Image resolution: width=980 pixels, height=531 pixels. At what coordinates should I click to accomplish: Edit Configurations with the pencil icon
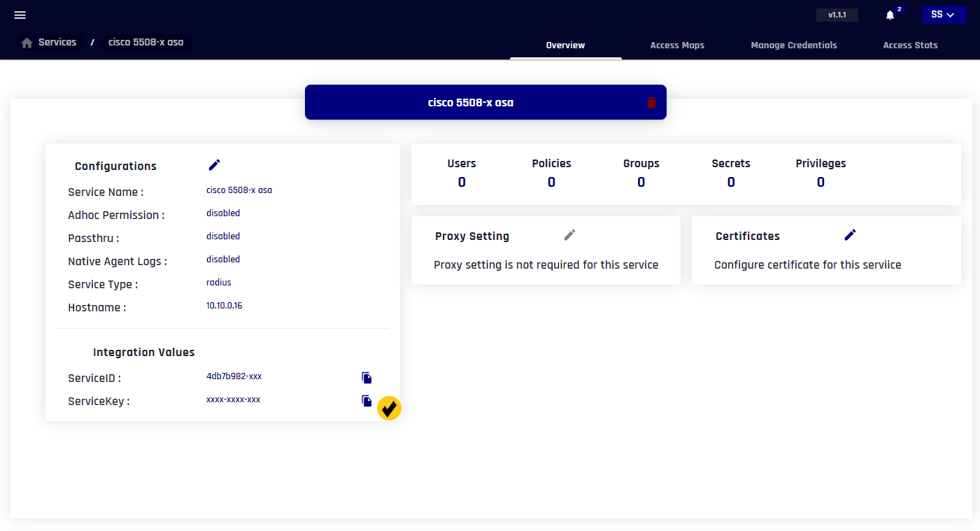coord(214,165)
